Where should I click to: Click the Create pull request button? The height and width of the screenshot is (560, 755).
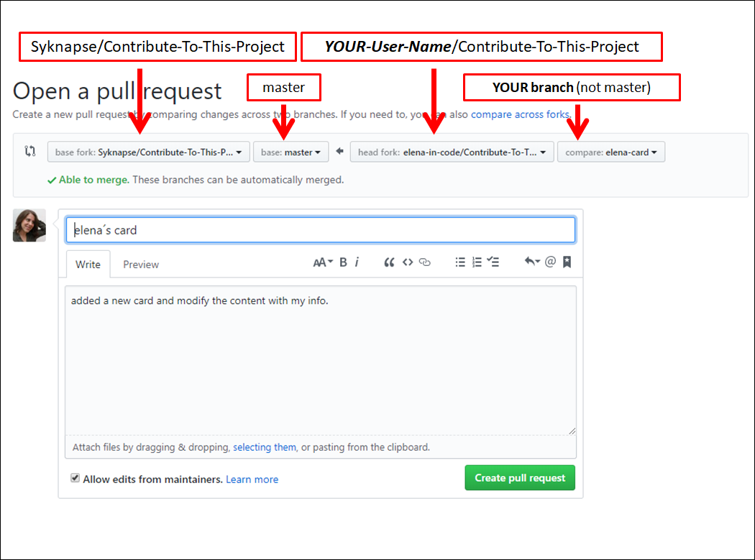tap(520, 477)
